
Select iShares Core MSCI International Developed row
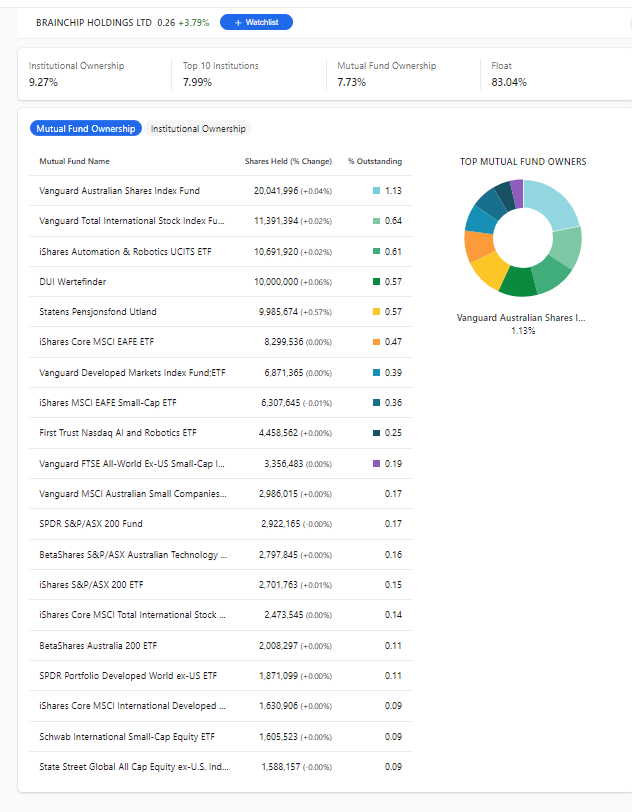point(221,706)
